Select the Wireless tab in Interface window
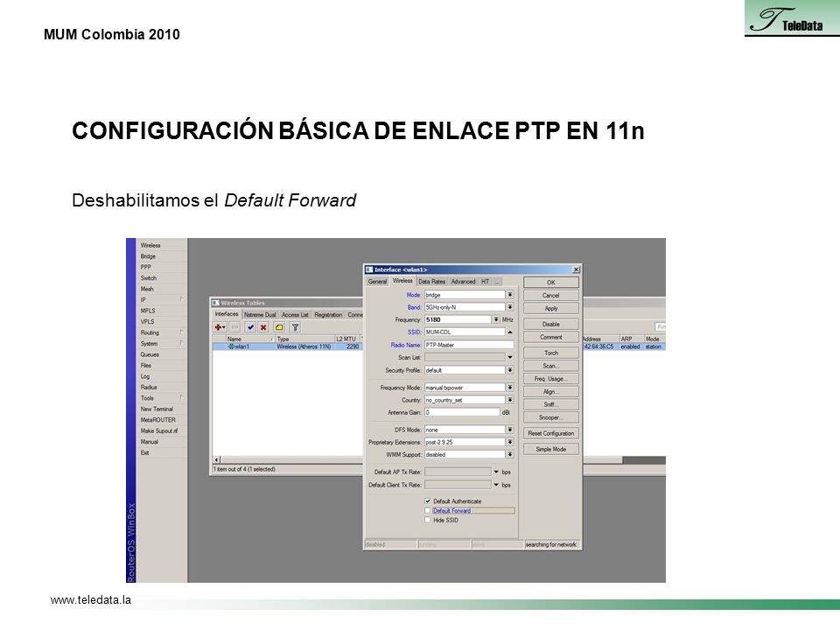Screen dimensions: 840x630 point(402,280)
